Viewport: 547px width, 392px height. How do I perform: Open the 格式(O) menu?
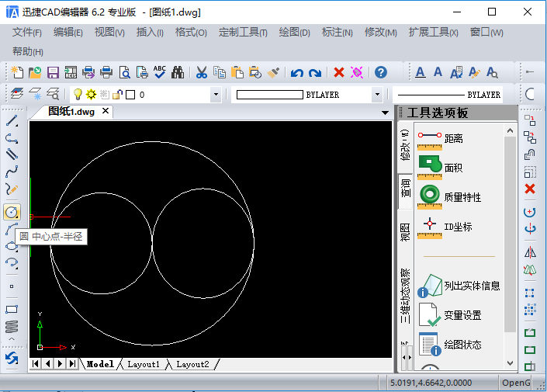191,33
